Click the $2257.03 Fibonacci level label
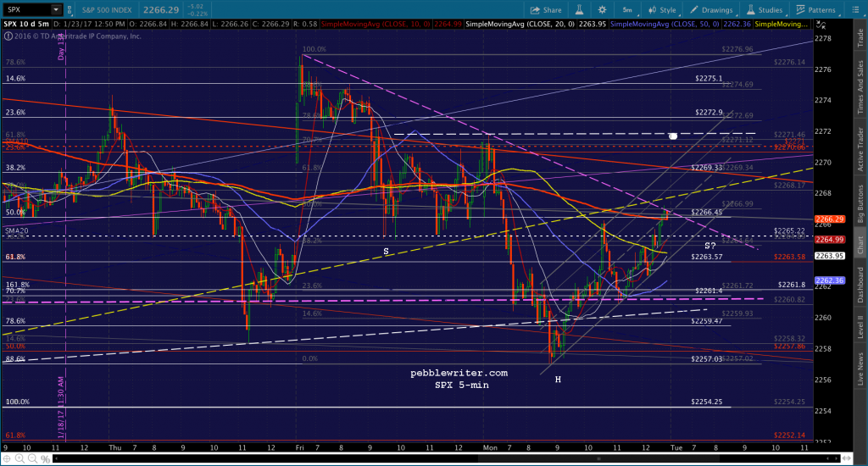 [706, 359]
